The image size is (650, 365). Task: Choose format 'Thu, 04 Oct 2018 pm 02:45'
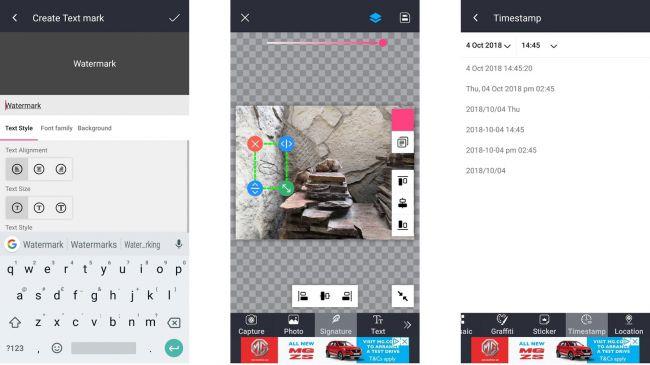(510, 89)
